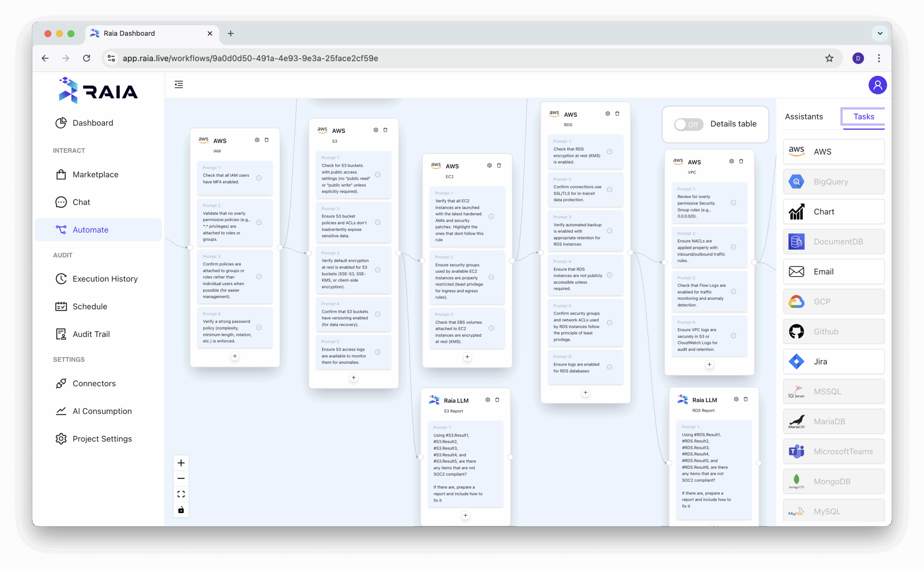
Task: Add a prompt to the S3 Report node
Action: 465,516
